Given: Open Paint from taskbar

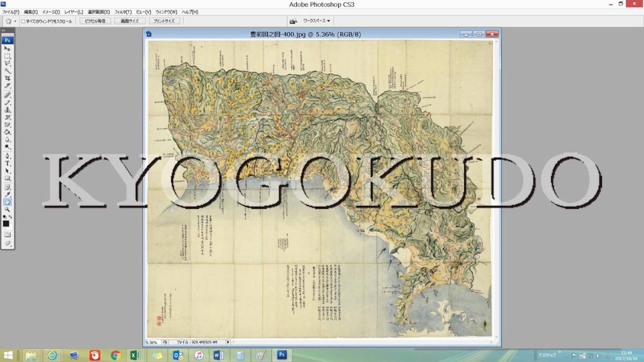Looking at the screenshot, I should [261, 355].
